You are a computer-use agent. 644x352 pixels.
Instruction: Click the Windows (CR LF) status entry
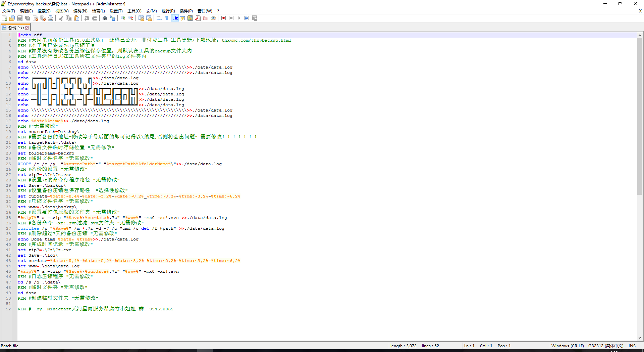(568, 346)
